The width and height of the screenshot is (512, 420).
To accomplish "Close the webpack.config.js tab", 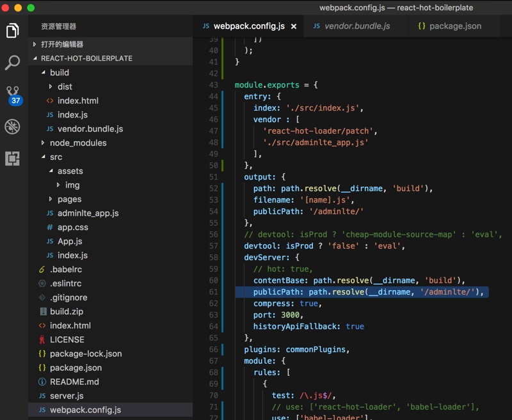I will pos(294,26).
